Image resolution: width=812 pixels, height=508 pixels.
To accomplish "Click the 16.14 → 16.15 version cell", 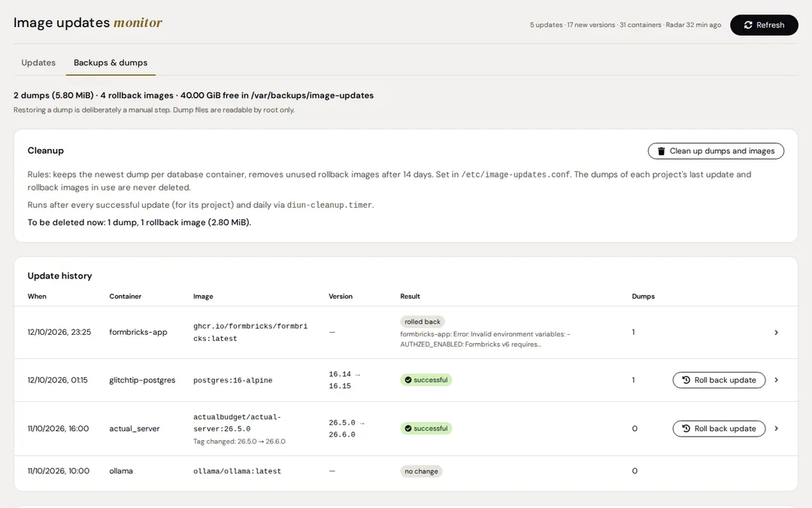I will point(344,380).
